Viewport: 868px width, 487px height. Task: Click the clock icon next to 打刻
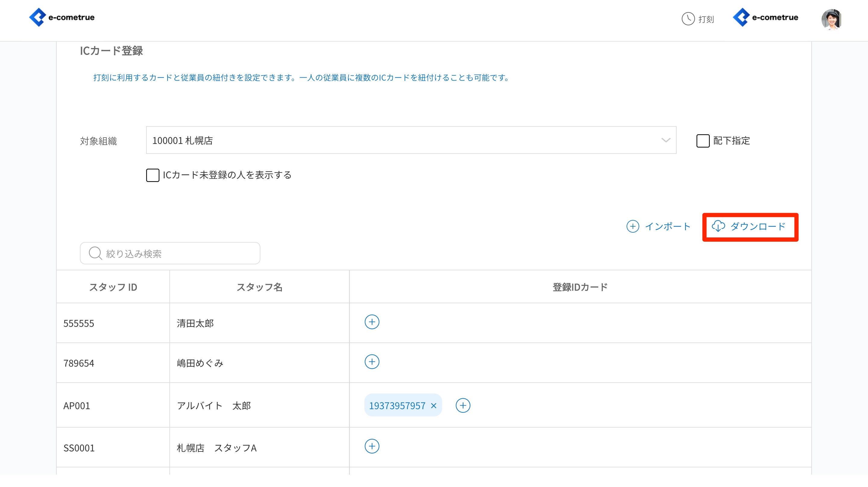click(x=688, y=19)
